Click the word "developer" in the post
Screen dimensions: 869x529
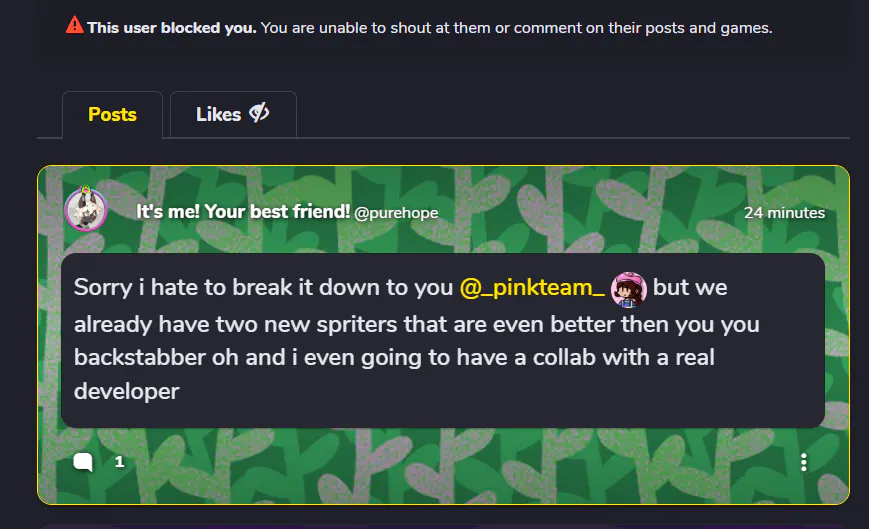126,392
